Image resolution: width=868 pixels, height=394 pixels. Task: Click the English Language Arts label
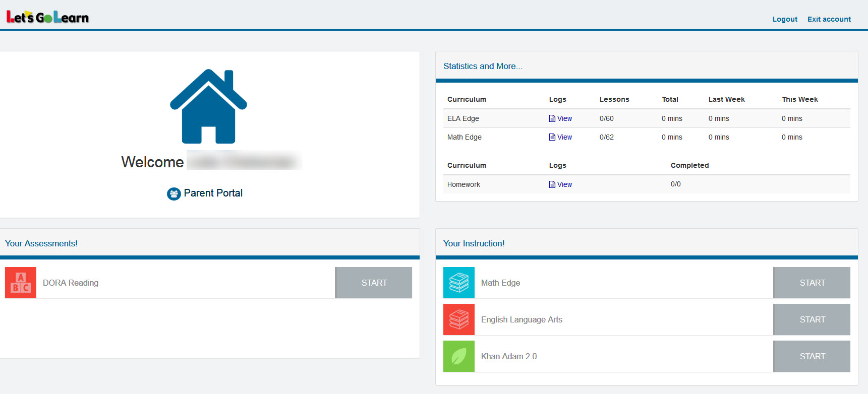tap(522, 319)
